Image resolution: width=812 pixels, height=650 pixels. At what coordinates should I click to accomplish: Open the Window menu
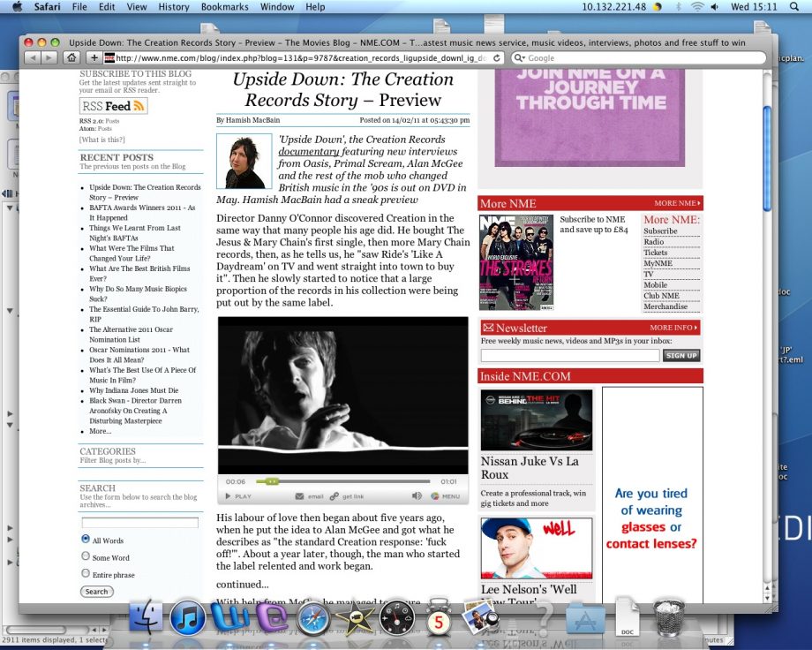[x=277, y=7]
